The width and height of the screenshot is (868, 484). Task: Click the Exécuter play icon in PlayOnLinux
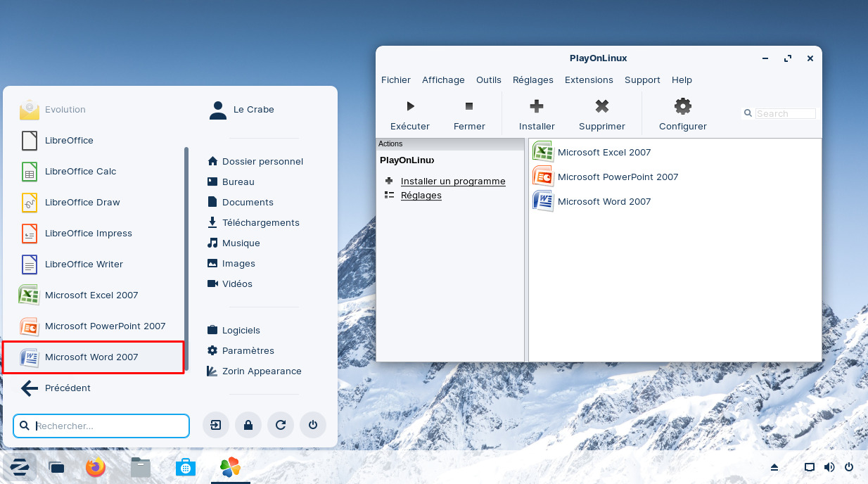410,106
